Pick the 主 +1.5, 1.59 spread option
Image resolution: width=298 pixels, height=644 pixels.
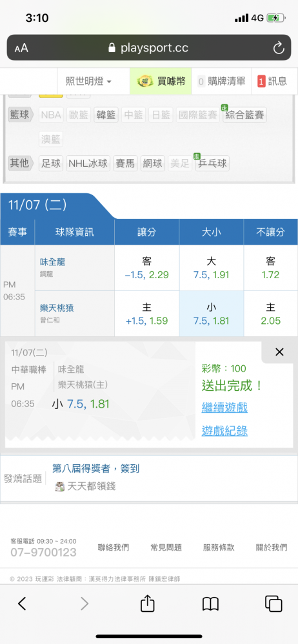(147, 314)
